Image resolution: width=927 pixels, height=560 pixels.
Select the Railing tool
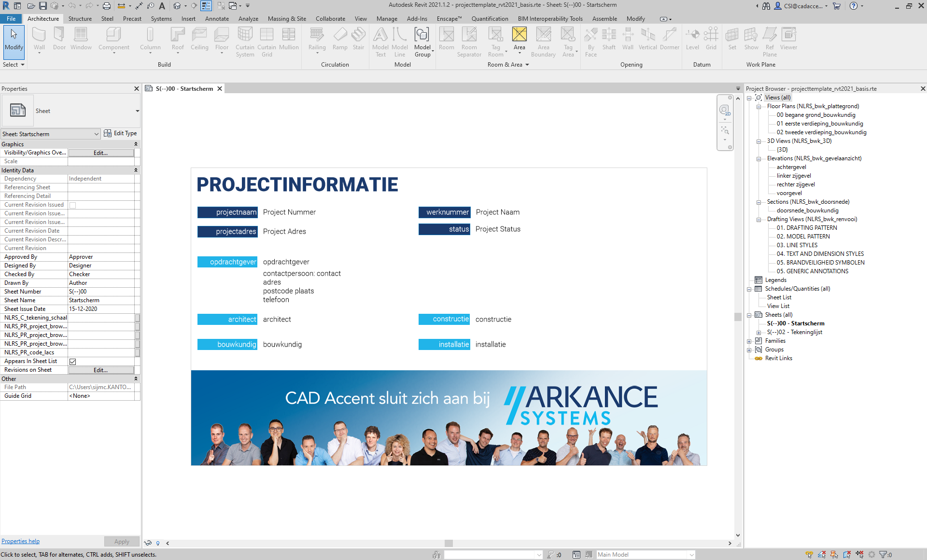click(317, 40)
